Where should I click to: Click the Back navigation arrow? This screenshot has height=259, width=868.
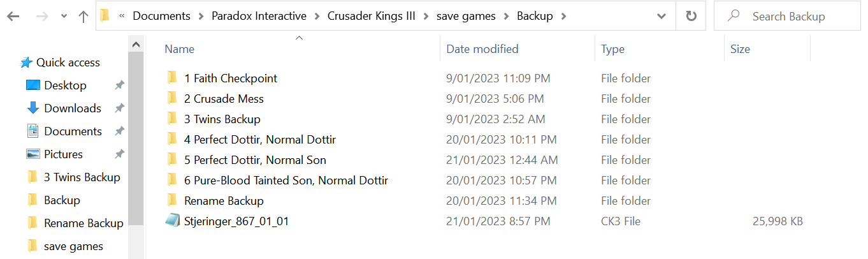tap(13, 17)
